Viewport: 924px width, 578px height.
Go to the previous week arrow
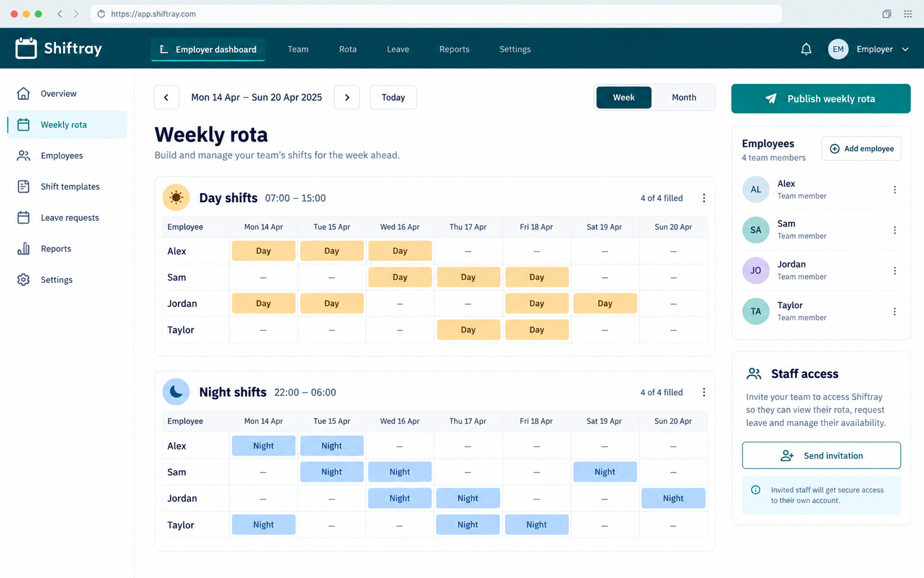[166, 97]
